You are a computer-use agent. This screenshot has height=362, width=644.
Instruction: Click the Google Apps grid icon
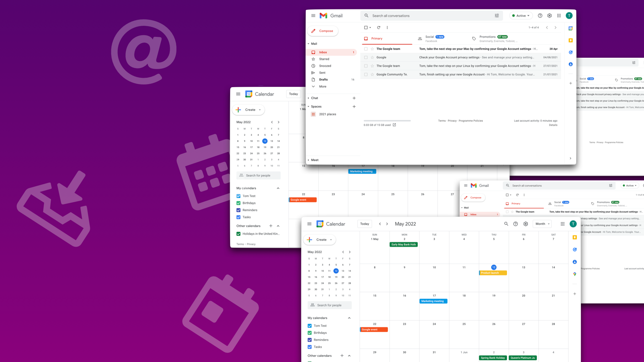click(558, 15)
